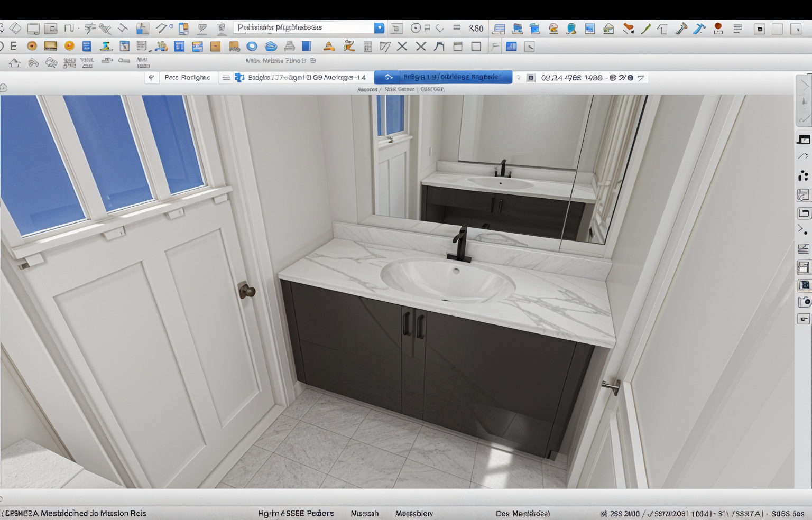Click "Mussah" in the bottom status bar

[x=364, y=513]
